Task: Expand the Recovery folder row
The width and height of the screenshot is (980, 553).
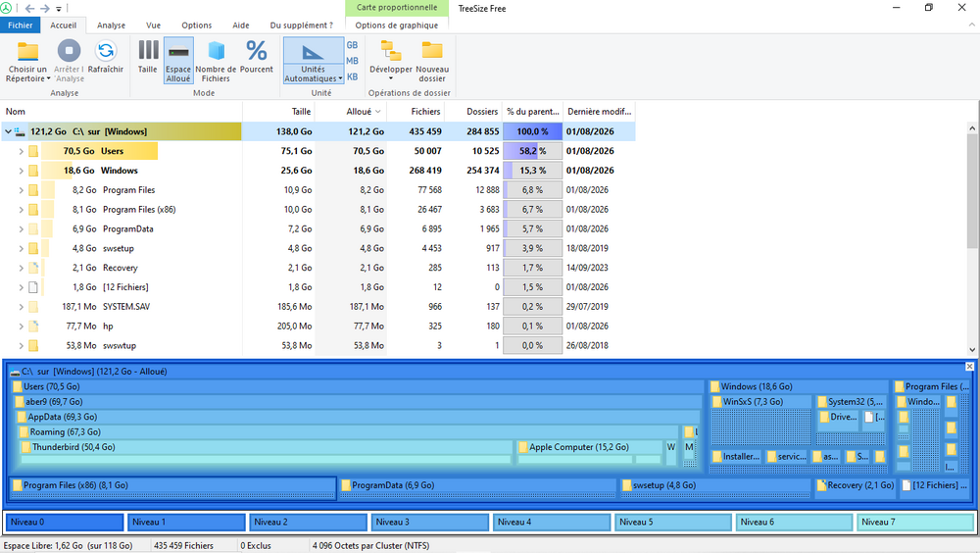Action: pyautogui.click(x=22, y=267)
